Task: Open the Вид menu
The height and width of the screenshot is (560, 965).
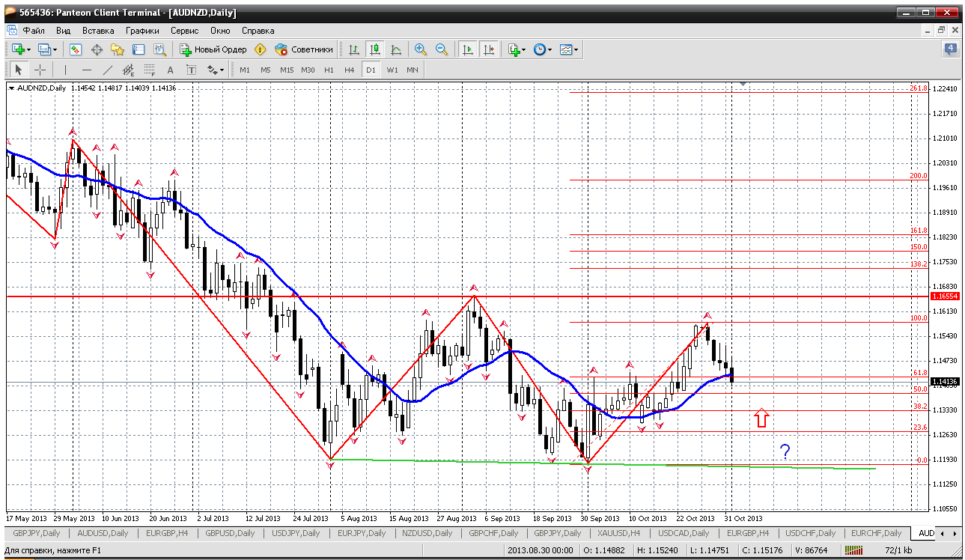Action: click(x=64, y=31)
